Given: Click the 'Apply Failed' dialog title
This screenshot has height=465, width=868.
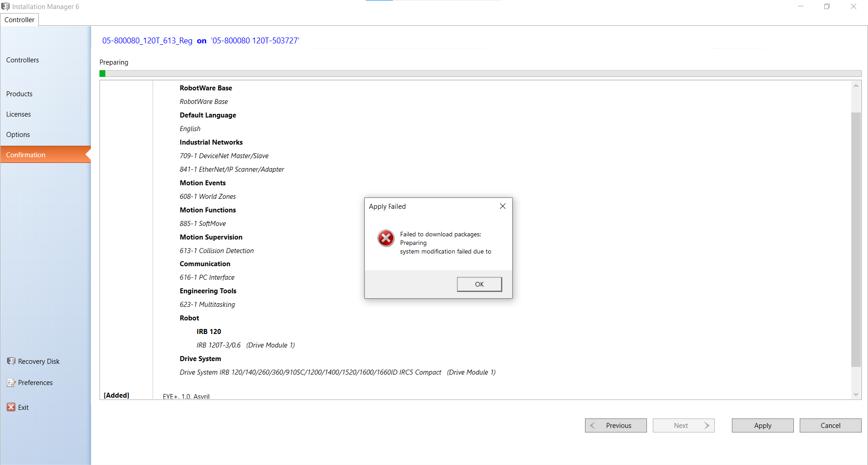Looking at the screenshot, I should (x=387, y=207).
